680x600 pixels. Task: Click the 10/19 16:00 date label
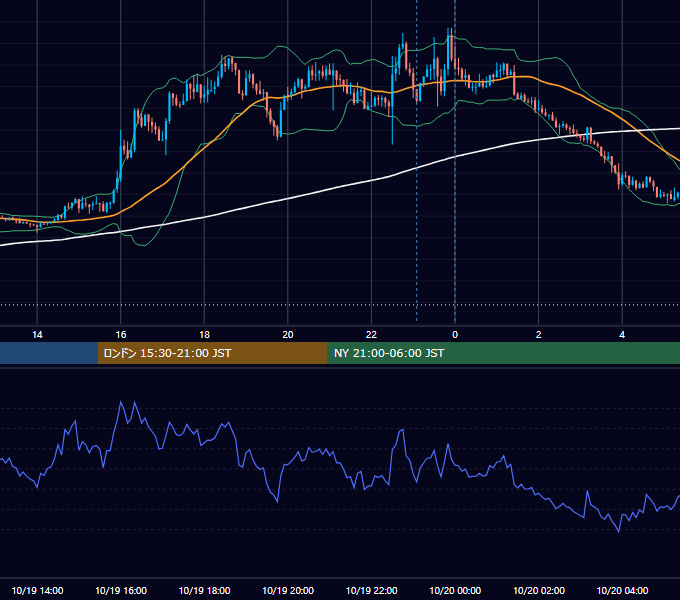coord(121,590)
